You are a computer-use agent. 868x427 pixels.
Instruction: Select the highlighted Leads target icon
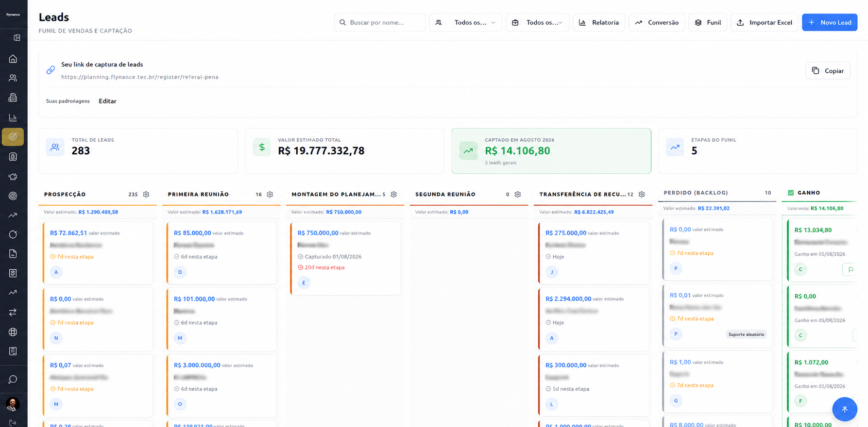click(13, 137)
